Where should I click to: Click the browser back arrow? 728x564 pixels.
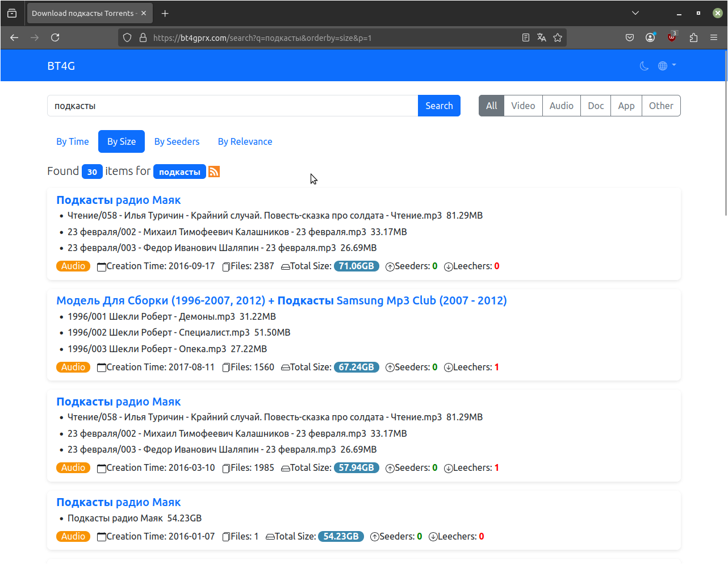(14, 37)
